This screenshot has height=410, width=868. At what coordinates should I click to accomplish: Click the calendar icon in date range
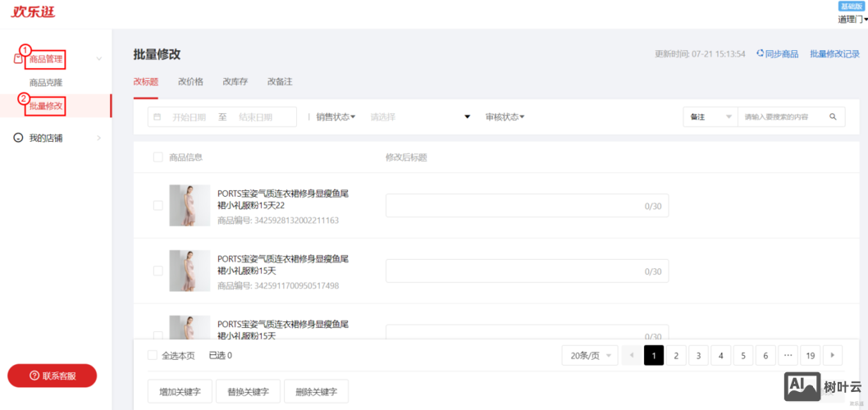pos(158,117)
